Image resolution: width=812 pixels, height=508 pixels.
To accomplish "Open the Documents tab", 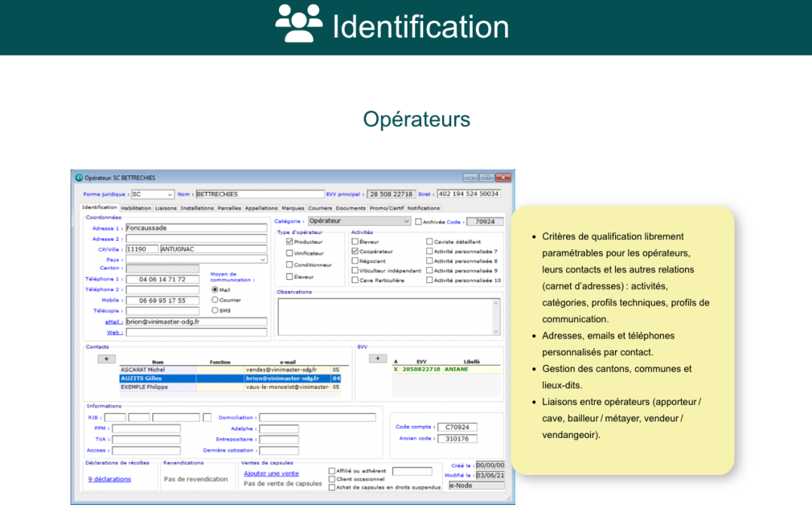I will (x=350, y=208).
